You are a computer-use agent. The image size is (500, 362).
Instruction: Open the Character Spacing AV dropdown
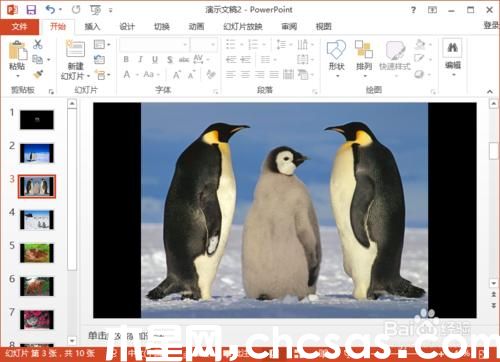[x=201, y=59]
